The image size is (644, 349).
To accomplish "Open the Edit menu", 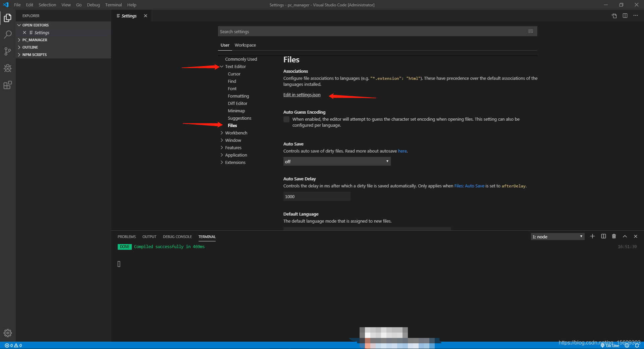I will tap(30, 5).
